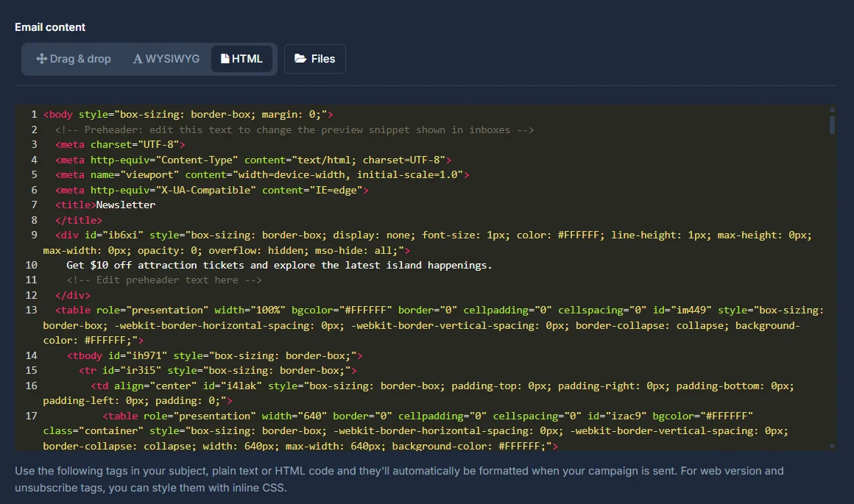Click the "Email content" heading
854x504 pixels.
click(50, 27)
